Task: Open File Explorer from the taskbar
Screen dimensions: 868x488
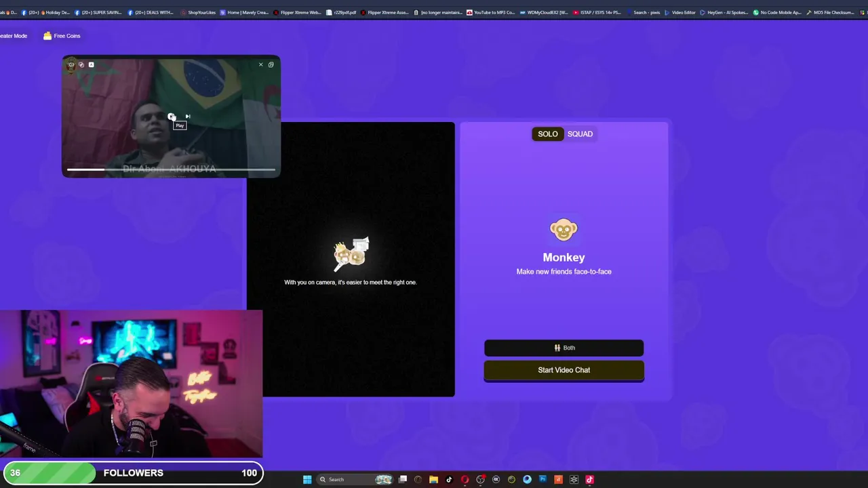Action: [x=433, y=480]
